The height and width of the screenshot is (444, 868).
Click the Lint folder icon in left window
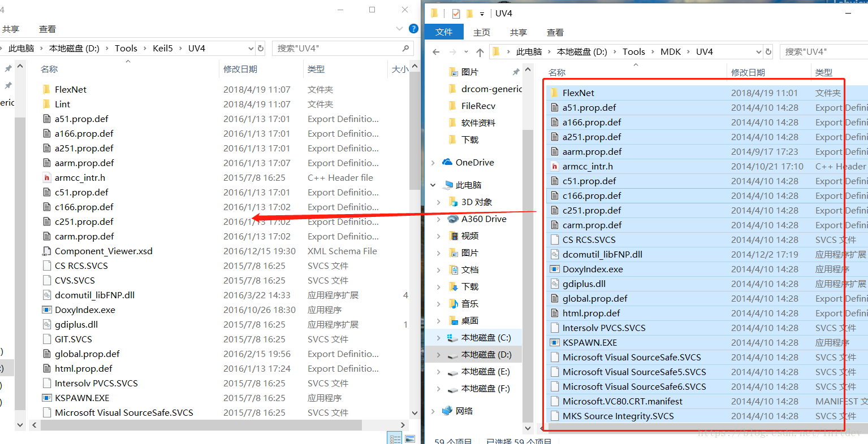tap(47, 105)
